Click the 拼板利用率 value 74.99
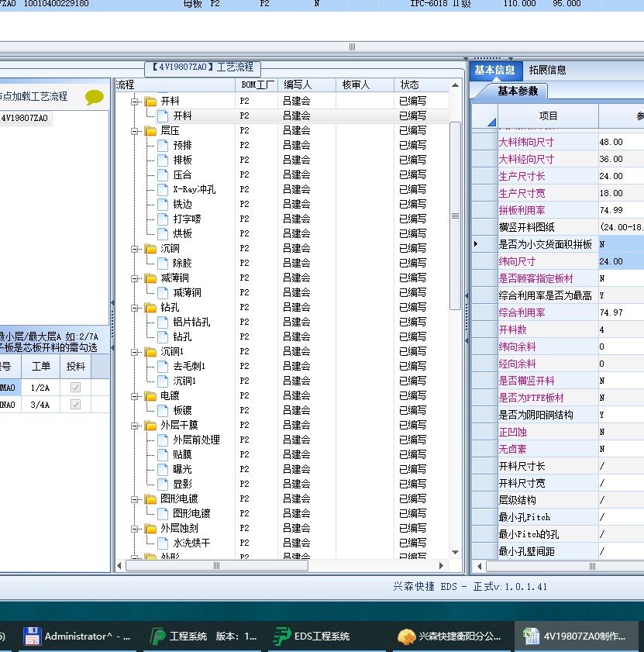 (611, 210)
